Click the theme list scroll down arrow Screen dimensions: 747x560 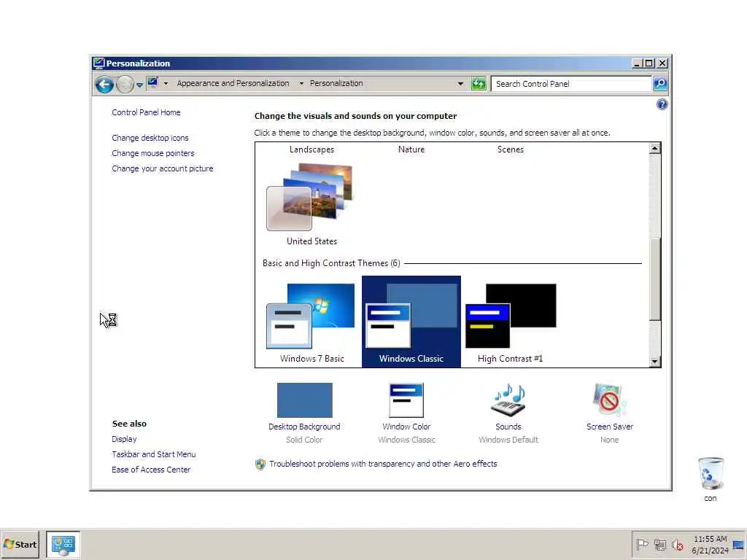click(x=654, y=362)
